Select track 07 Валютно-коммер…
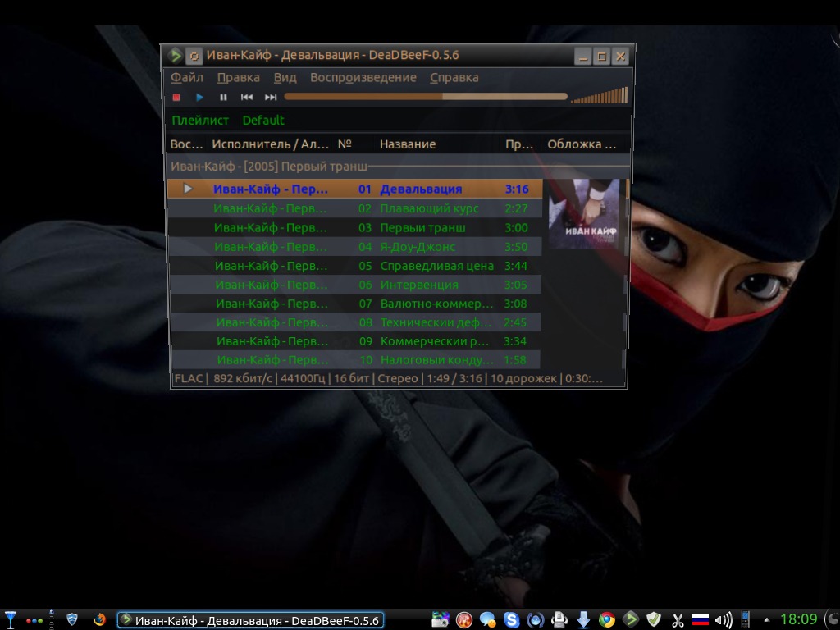This screenshot has height=630, width=840. (x=354, y=304)
